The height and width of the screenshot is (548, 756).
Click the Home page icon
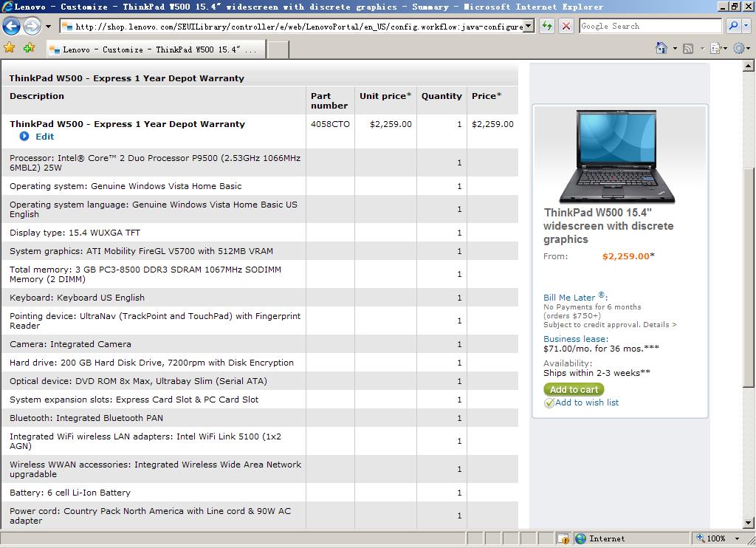(661, 48)
